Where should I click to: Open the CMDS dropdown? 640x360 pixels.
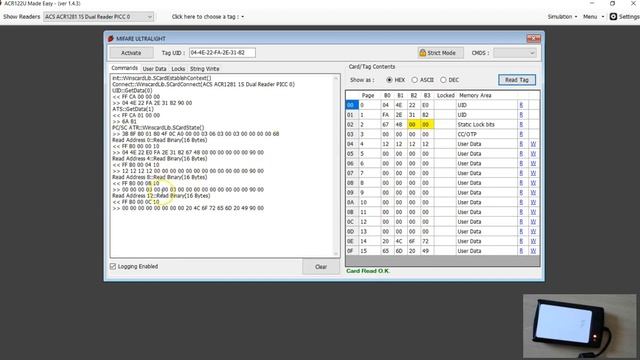click(514, 53)
